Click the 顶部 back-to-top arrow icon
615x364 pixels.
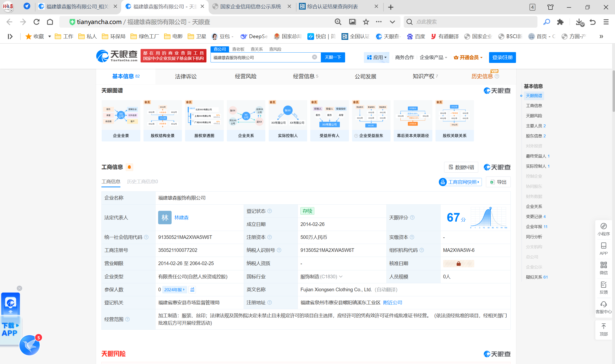(603, 327)
